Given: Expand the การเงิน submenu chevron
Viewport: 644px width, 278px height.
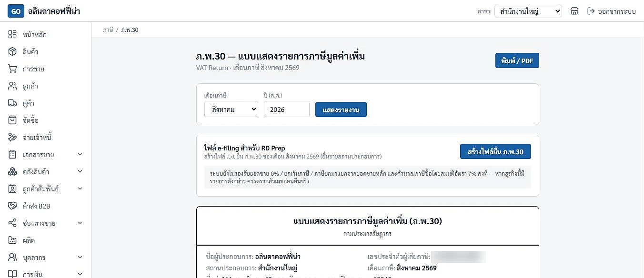Looking at the screenshot, I should (80, 274).
